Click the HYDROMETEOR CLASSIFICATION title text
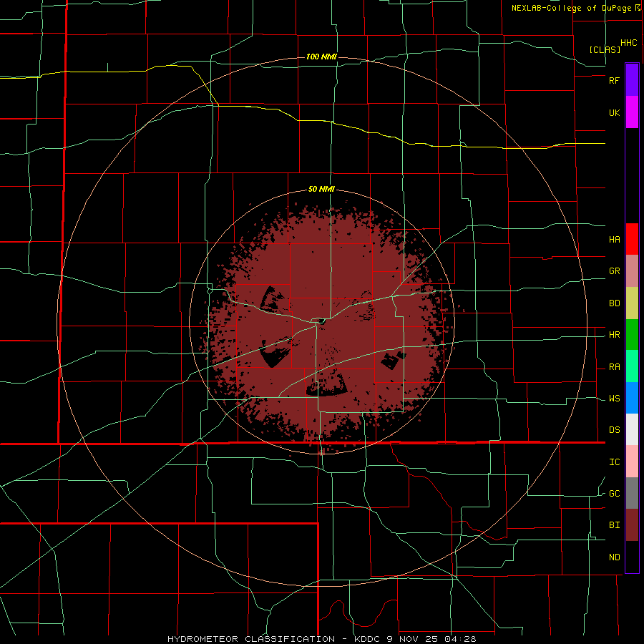 coord(251,639)
